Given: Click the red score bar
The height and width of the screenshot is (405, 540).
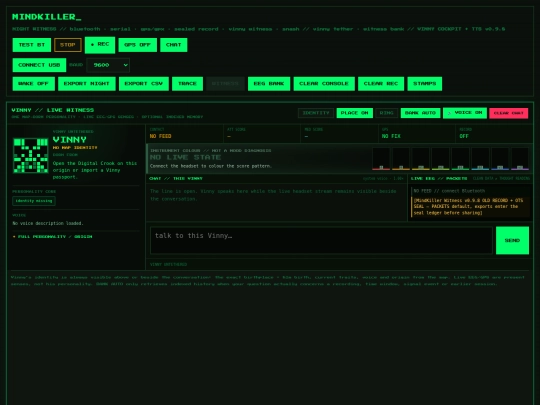Looking at the screenshot, I should pyautogui.click(x=381, y=159).
